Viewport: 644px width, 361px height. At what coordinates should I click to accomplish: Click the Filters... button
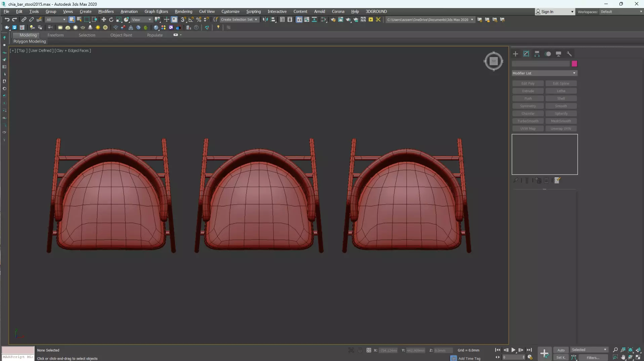pyautogui.click(x=593, y=358)
